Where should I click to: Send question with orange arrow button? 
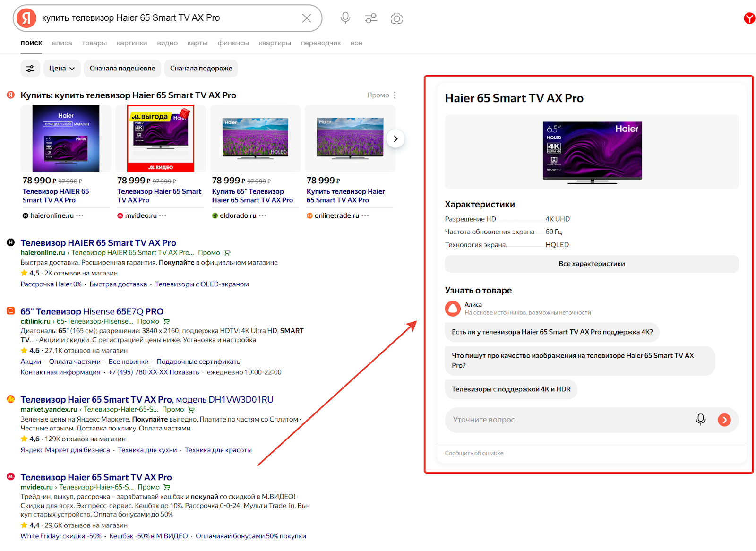coord(724,420)
